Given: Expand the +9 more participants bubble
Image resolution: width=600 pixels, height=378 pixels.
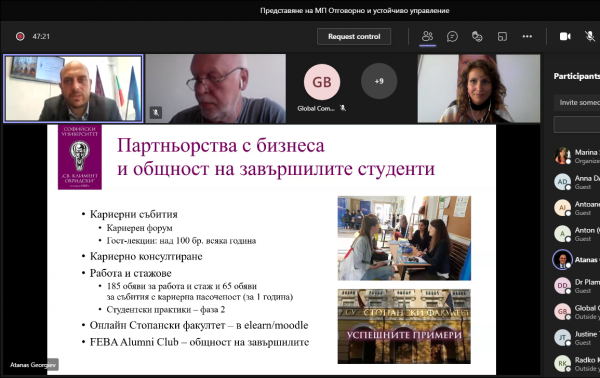Looking at the screenshot, I should click(379, 81).
